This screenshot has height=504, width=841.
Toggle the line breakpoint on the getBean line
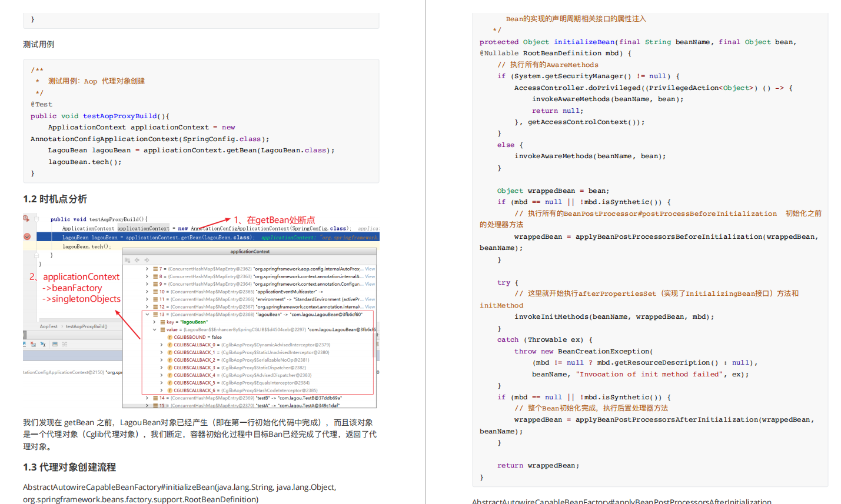click(x=26, y=236)
